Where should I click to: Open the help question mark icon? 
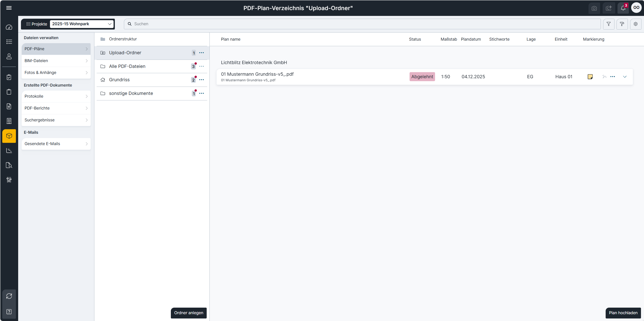click(x=9, y=312)
